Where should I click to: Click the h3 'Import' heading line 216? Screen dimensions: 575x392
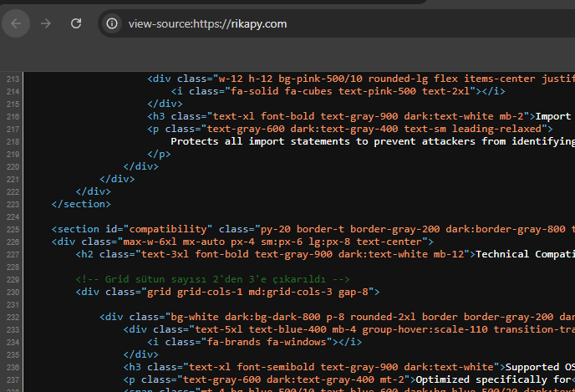coord(361,117)
